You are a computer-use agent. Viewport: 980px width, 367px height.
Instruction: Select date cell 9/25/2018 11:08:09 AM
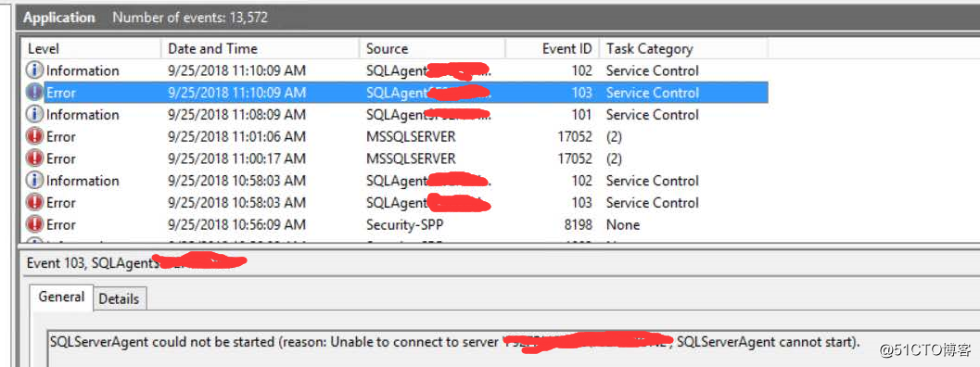pyautogui.click(x=236, y=114)
